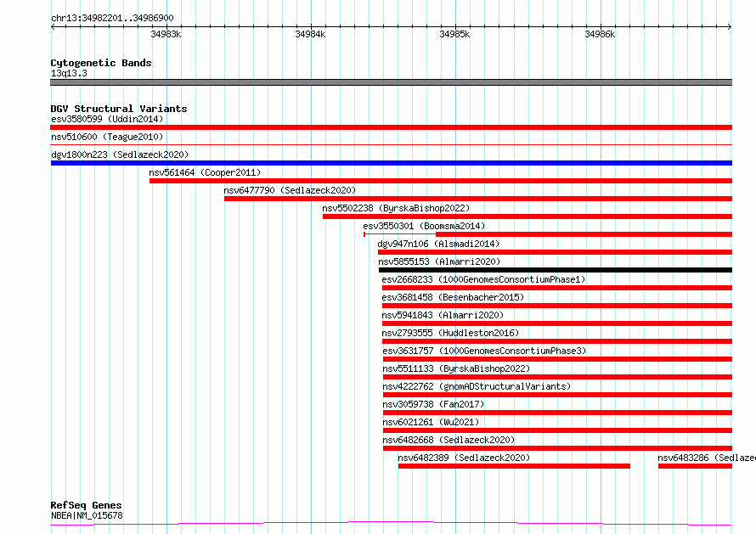This screenshot has height=534, width=756.
Task: Click the red bar beneath dgv947n106
Action: pyautogui.click(x=555, y=252)
